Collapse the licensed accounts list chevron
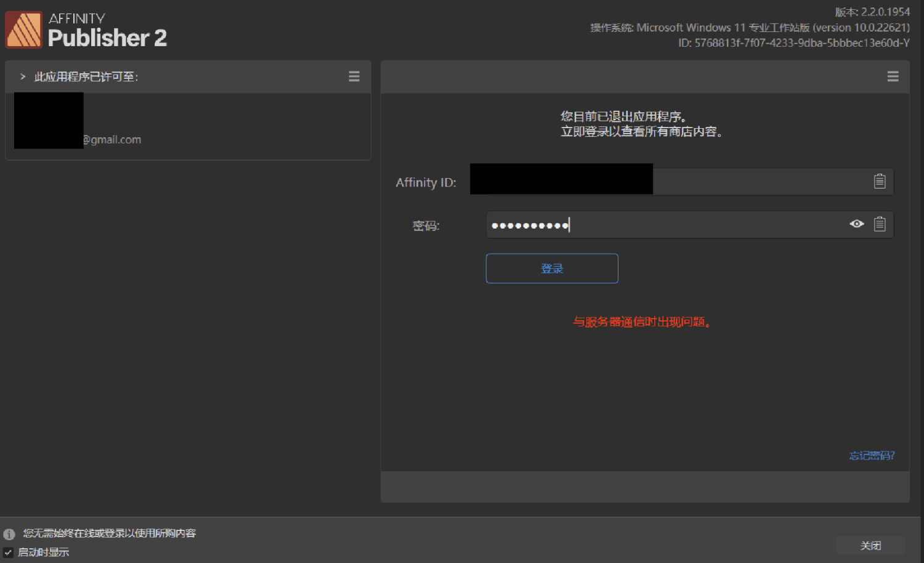Screen dimensions: 924x563 pos(23,76)
